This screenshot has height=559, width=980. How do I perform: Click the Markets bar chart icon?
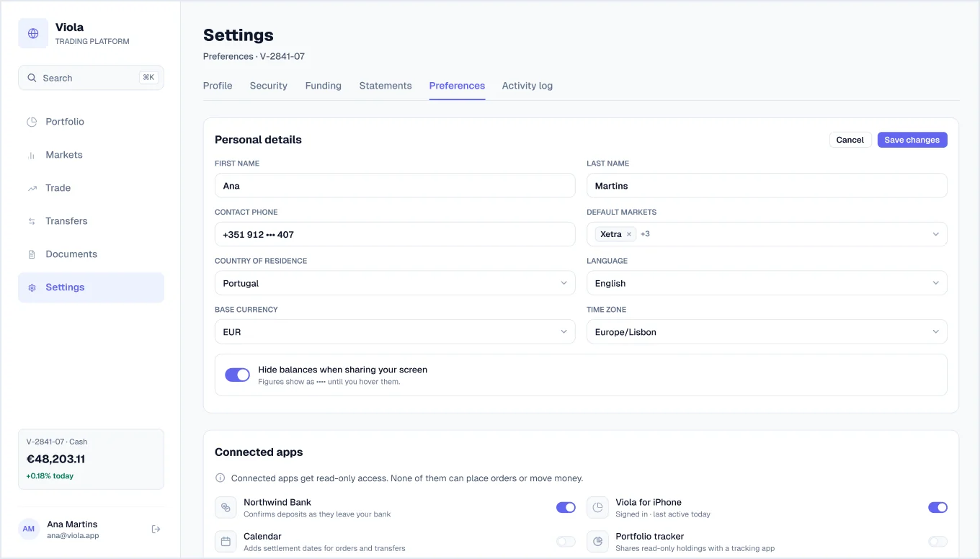tap(32, 155)
